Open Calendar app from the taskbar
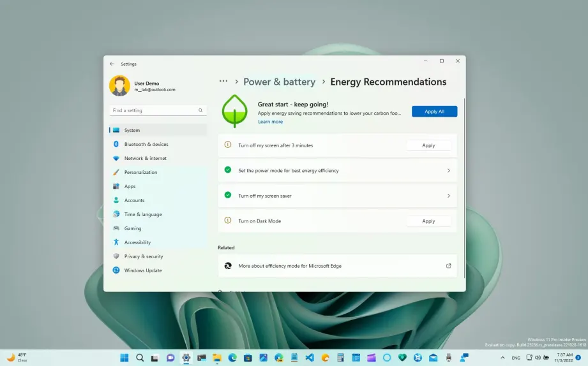This screenshot has height=366, width=588. [356, 358]
